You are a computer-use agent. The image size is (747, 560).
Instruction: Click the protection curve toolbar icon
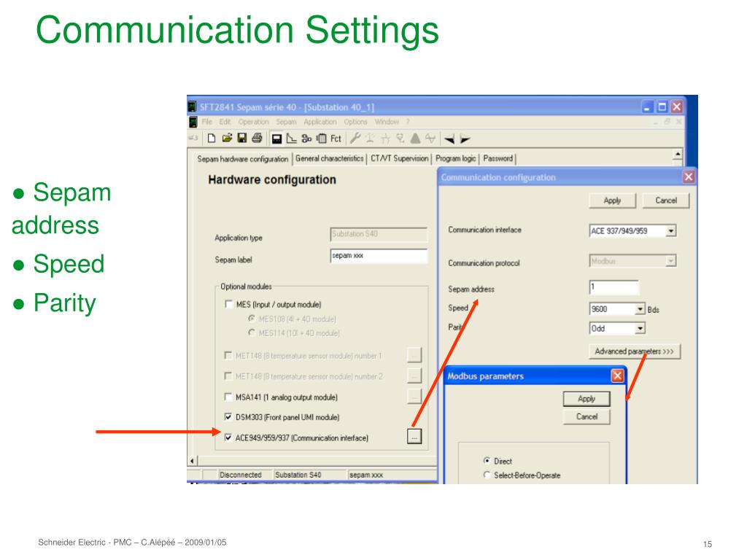292,139
